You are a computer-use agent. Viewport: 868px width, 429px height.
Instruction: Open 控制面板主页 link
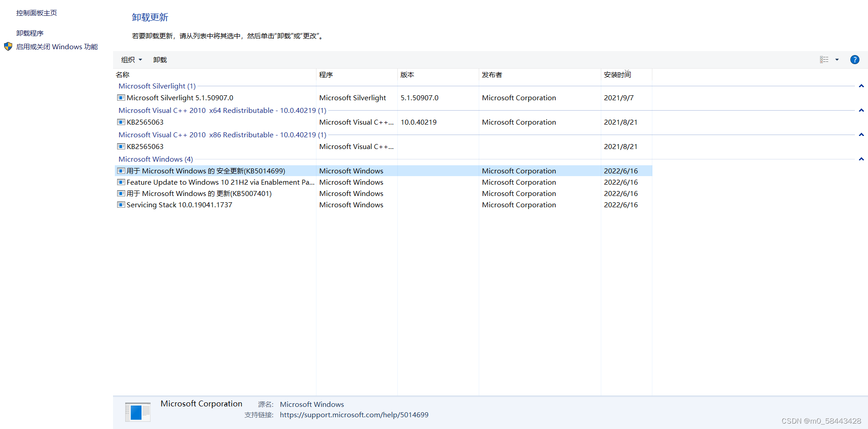pos(37,13)
